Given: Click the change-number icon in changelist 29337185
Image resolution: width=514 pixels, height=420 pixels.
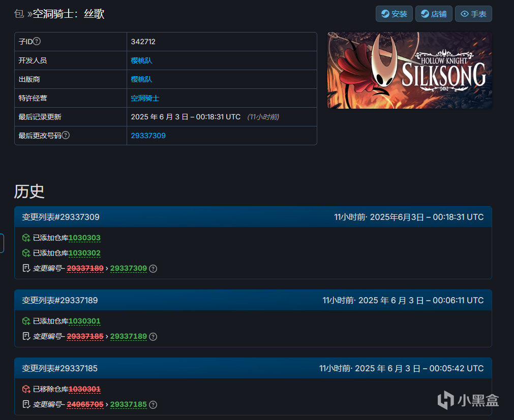Looking at the screenshot, I should coord(26,405).
